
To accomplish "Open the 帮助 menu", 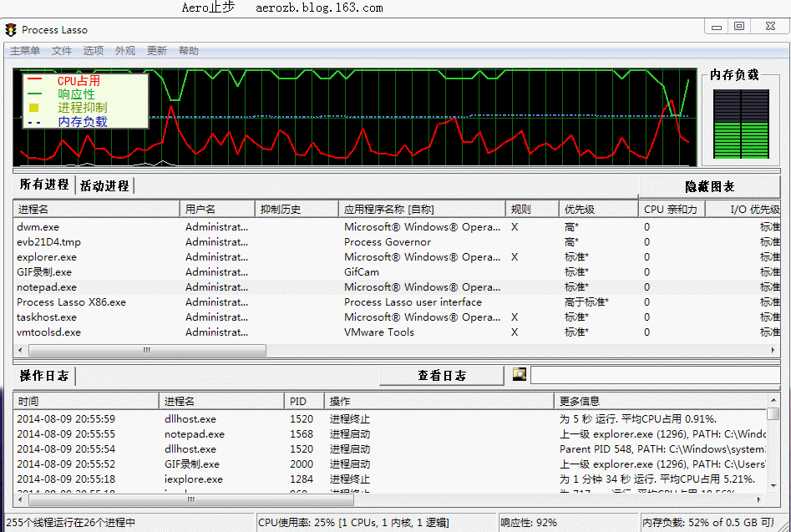I will pyautogui.click(x=189, y=50).
